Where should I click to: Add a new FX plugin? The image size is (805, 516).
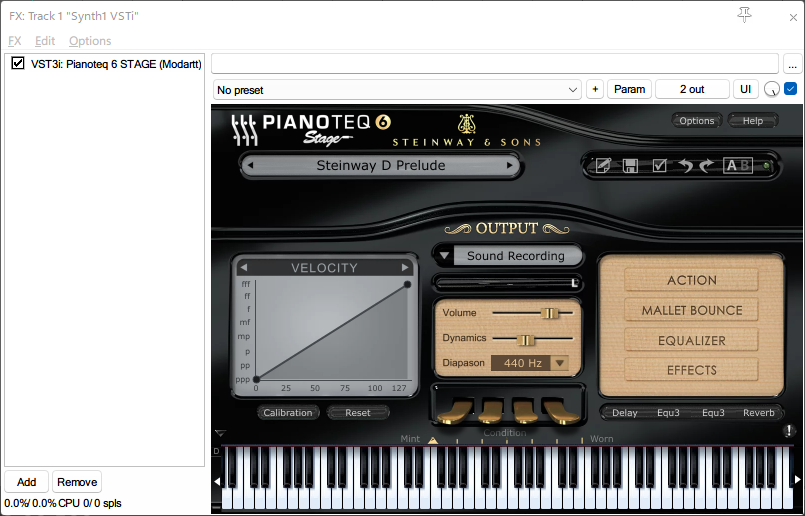click(x=26, y=482)
